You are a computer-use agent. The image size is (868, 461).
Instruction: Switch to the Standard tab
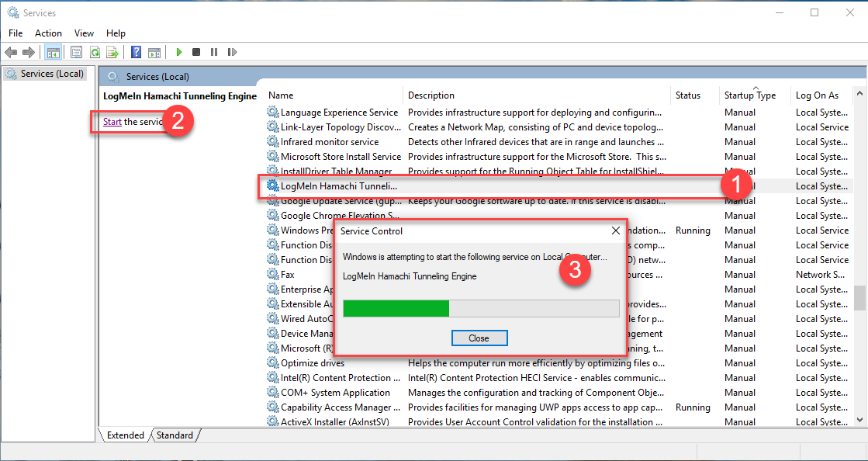tap(175, 435)
